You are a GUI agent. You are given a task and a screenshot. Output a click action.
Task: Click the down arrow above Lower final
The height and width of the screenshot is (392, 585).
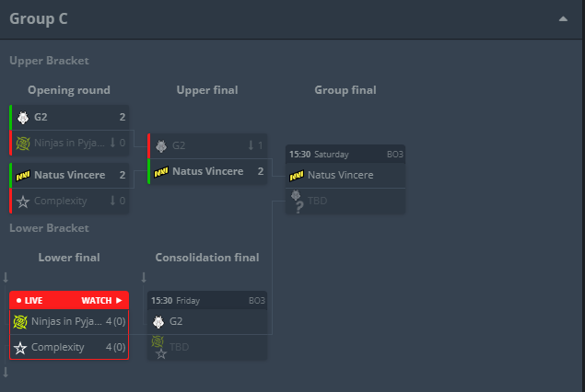pyautogui.click(x=6, y=277)
